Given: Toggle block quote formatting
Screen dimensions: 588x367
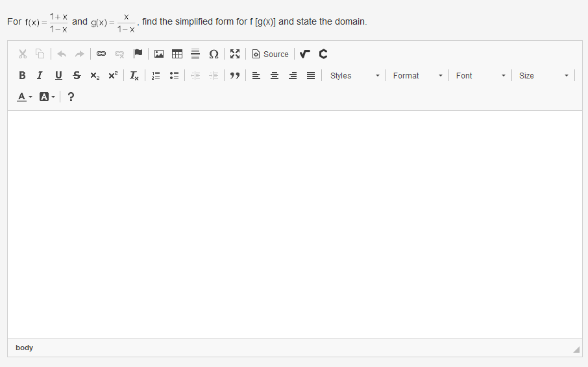Looking at the screenshot, I should tap(235, 76).
